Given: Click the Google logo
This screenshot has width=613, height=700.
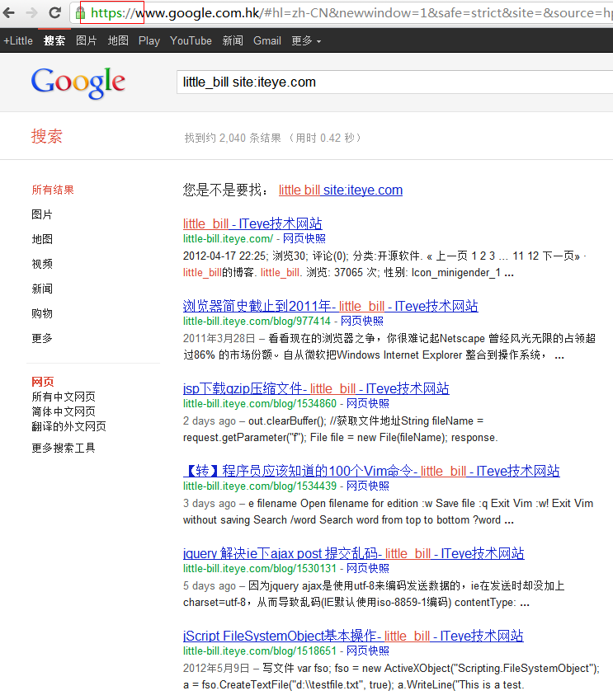Looking at the screenshot, I should [x=78, y=82].
